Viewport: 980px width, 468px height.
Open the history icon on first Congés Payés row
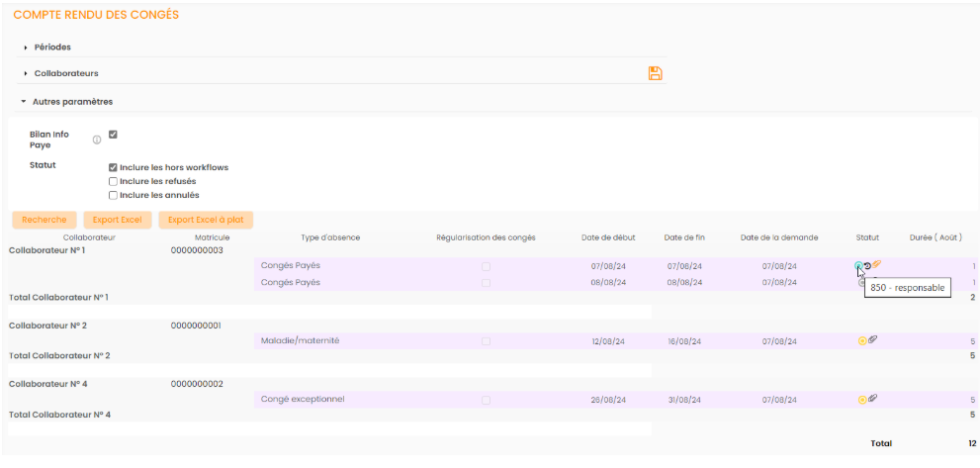(x=867, y=265)
